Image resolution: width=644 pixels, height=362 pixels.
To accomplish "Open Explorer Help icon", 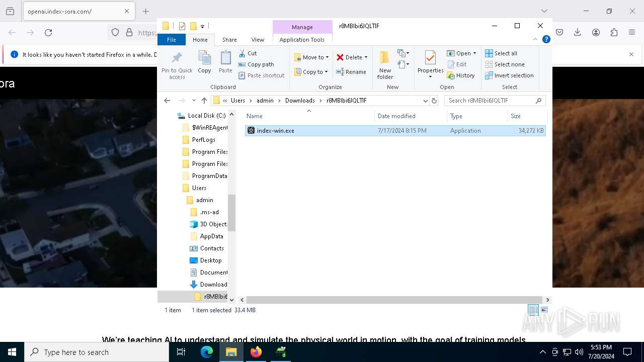I will click(546, 40).
